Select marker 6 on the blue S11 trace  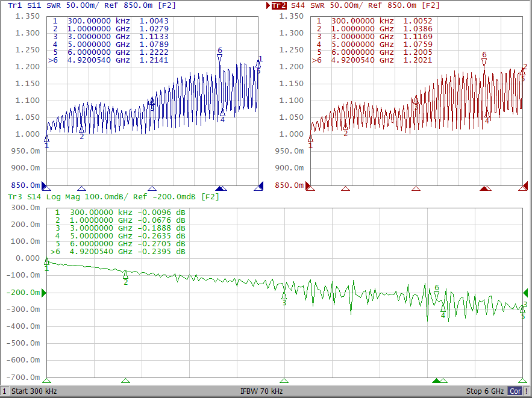point(220,58)
